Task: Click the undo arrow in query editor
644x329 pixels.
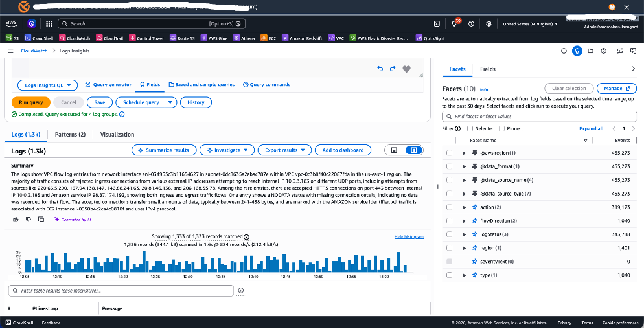Action: tap(380, 69)
